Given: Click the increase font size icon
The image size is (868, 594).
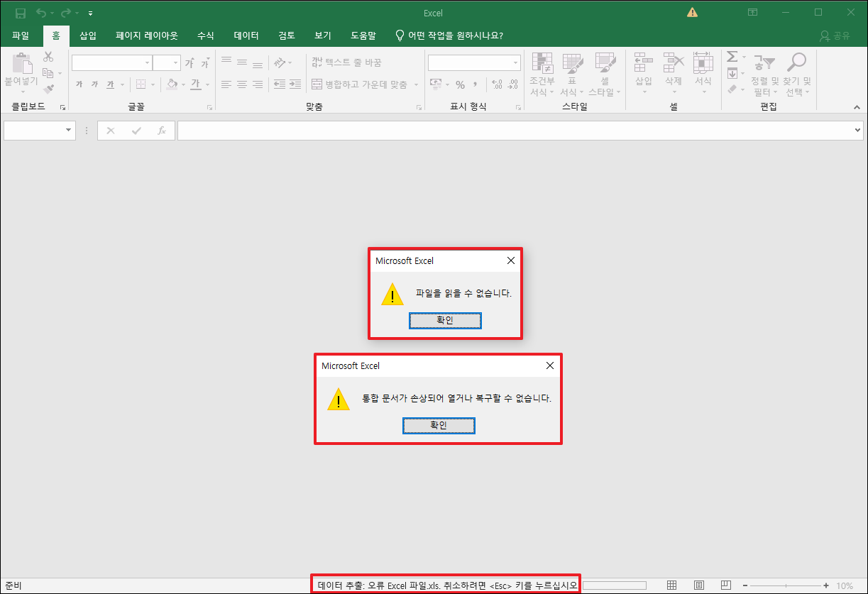Looking at the screenshot, I should pyautogui.click(x=189, y=63).
